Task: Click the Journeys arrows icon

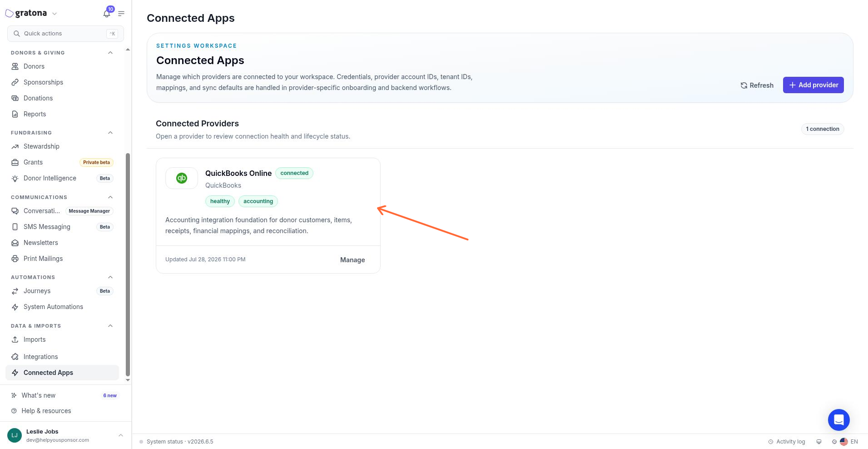Action: click(15, 291)
